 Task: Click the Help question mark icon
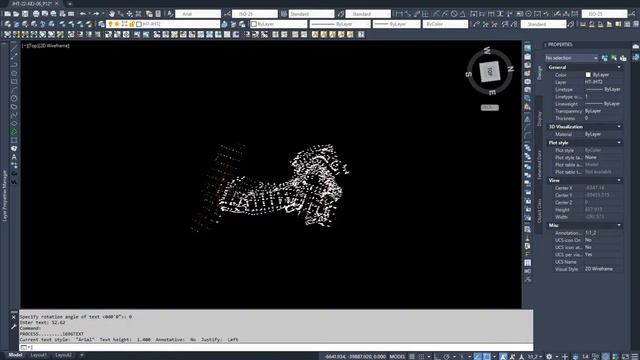tap(361, 35)
